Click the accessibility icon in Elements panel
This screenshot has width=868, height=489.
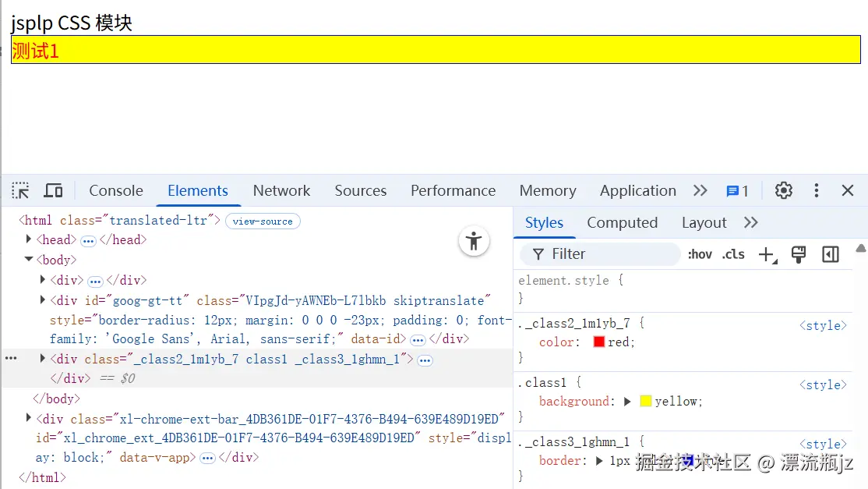click(x=475, y=242)
